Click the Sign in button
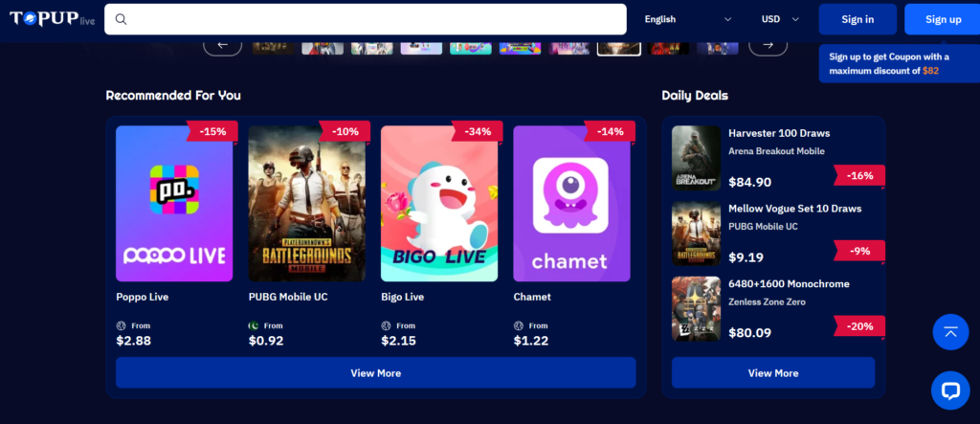The height and width of the screenshot is (424, 980). pyautogui.click(x=857, y=19)
